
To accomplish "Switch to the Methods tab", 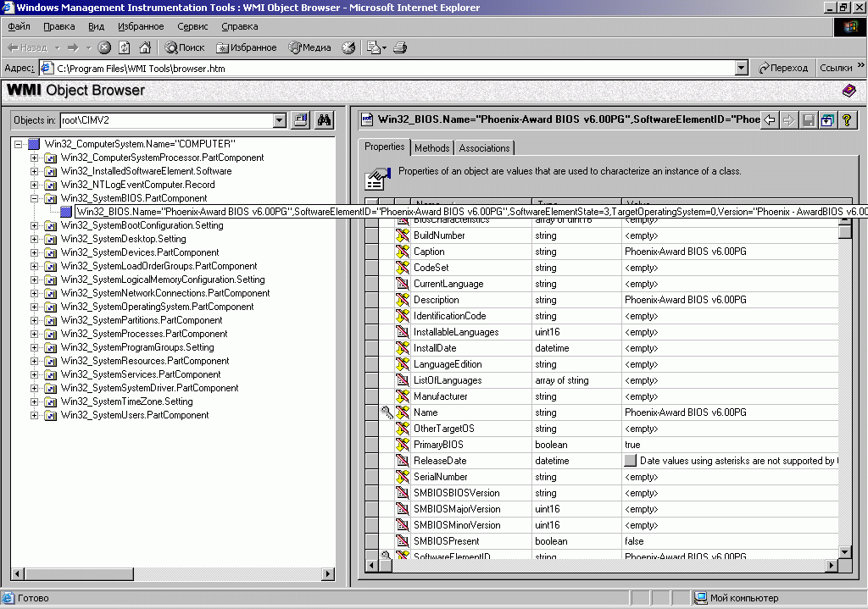I will 431,147.
